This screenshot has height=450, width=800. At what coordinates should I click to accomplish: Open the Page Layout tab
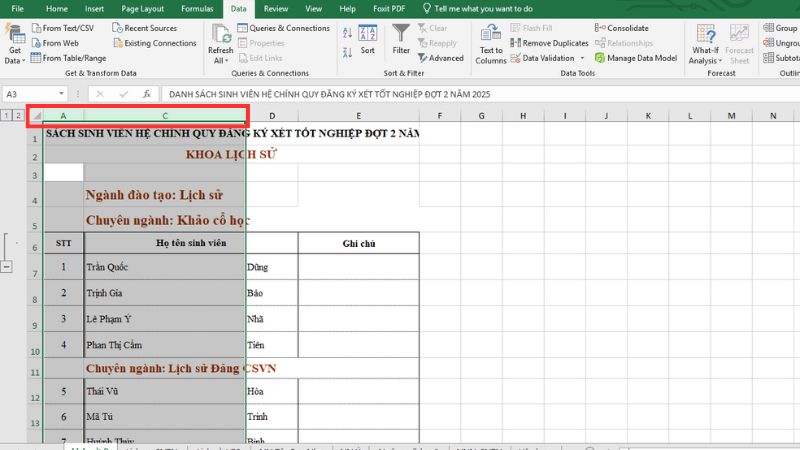coord(144,8)
